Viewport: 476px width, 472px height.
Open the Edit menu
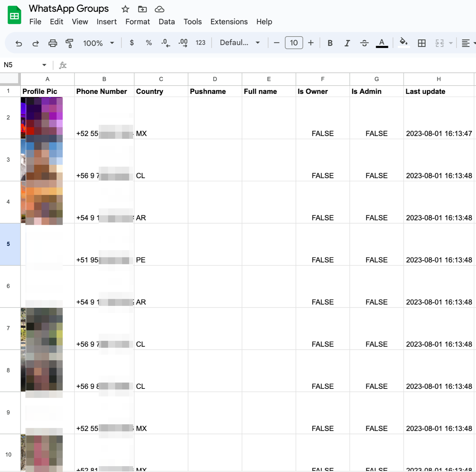[56, 22]
